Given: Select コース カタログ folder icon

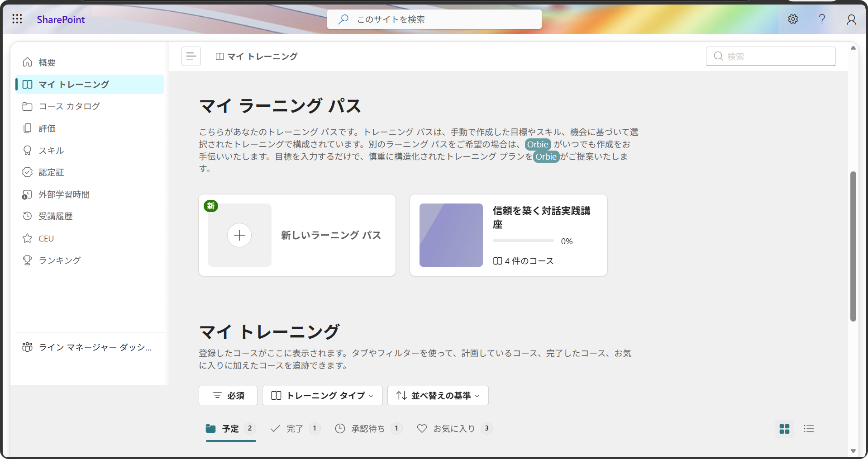Looking at the screenshot, I should coord(27,106).
